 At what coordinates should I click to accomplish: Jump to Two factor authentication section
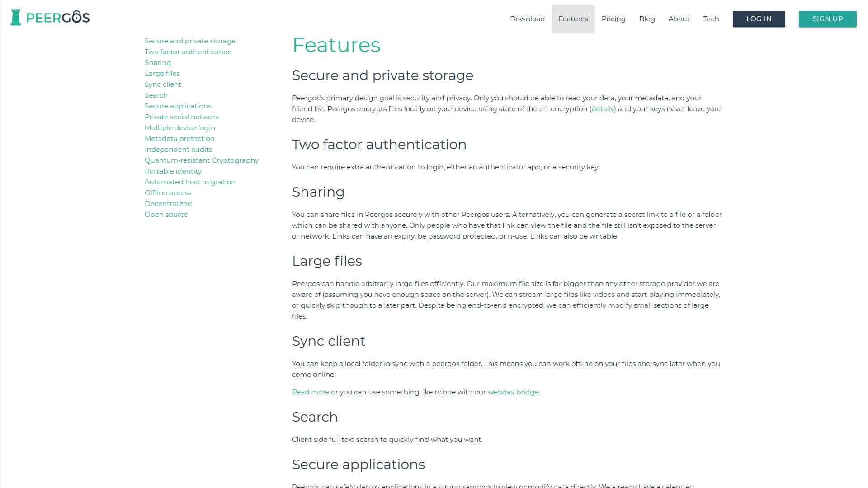point(188,52)
